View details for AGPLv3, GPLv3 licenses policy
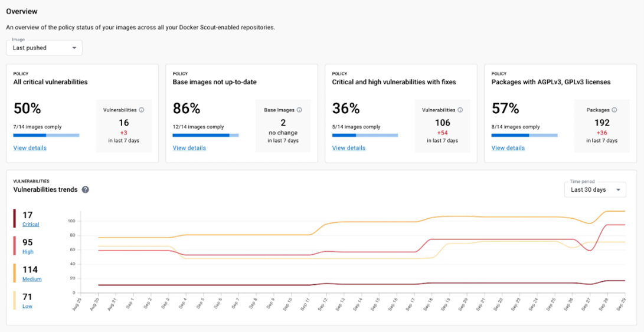This screenshot has width=644, height=332. tap(508, 148)
